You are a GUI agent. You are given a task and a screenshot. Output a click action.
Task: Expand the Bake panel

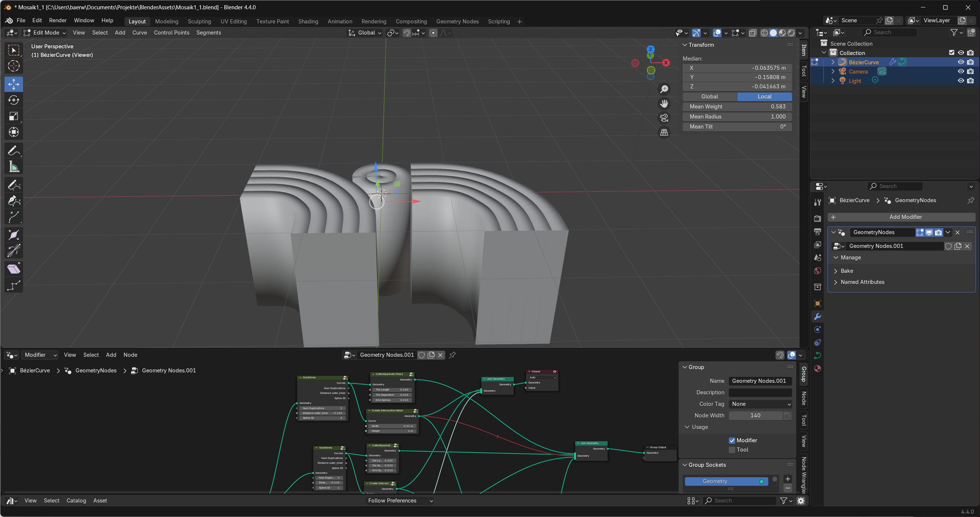[846, 271]
